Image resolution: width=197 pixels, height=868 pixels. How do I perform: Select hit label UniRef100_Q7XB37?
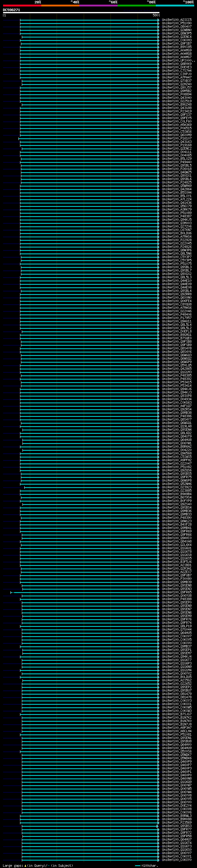177,81
